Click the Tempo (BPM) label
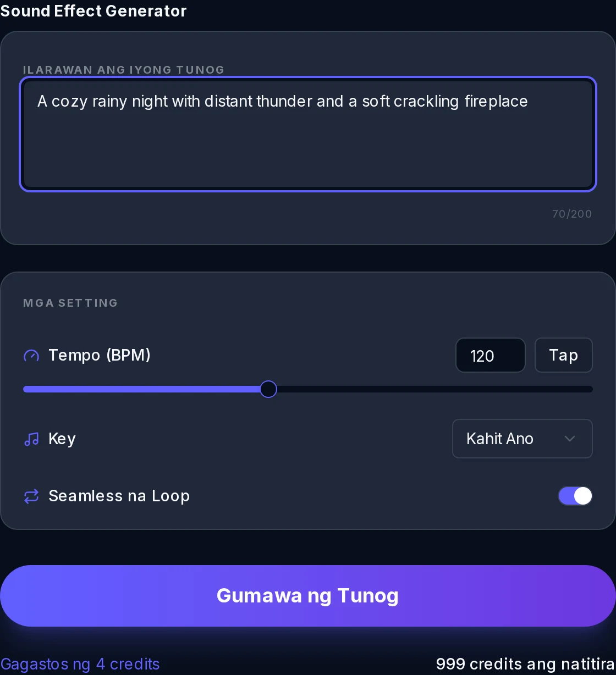Image resolution: width=616 pixels, height=675 pixels. pos(100,356)
